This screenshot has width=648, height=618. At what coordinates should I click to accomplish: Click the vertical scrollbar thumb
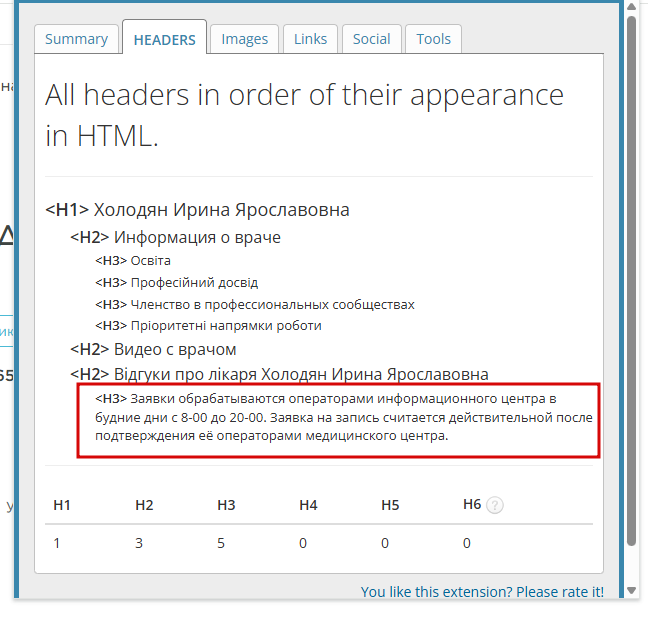click(631, 281)
